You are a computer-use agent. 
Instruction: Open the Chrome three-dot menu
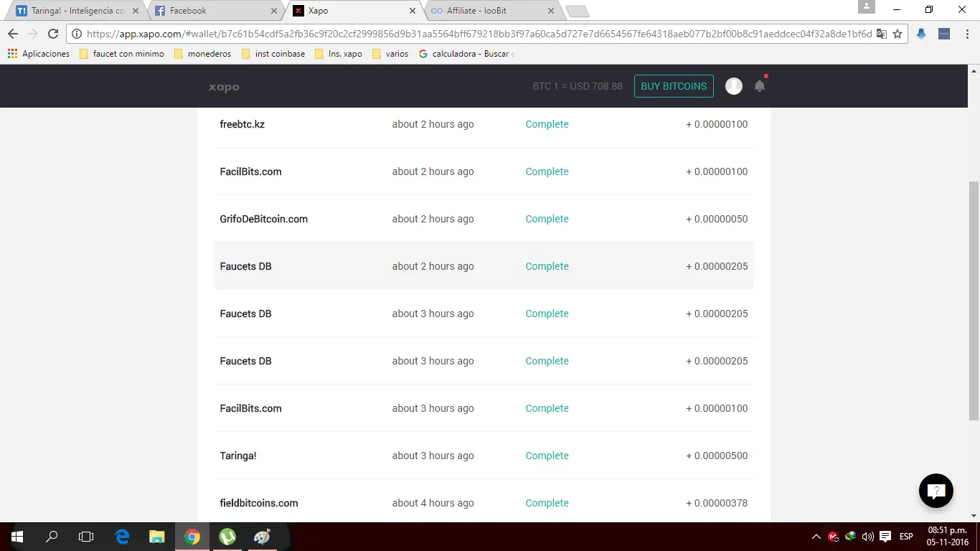pos(966,34)
